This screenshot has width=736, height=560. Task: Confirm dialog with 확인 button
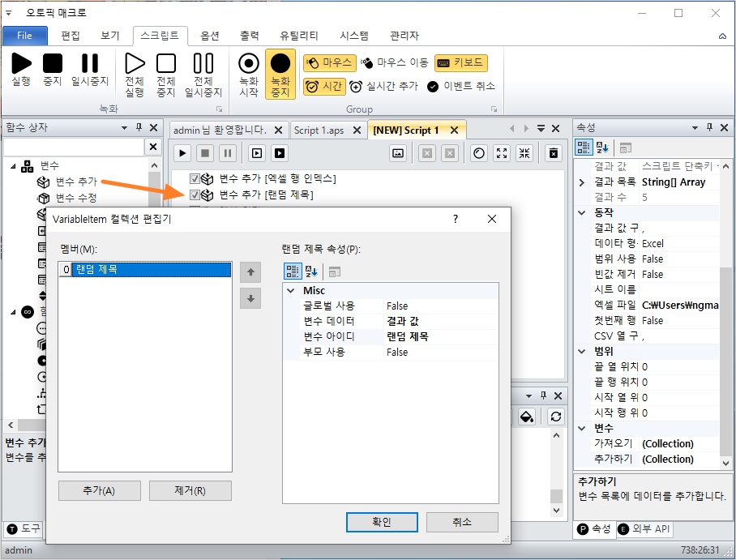[382, 522]
